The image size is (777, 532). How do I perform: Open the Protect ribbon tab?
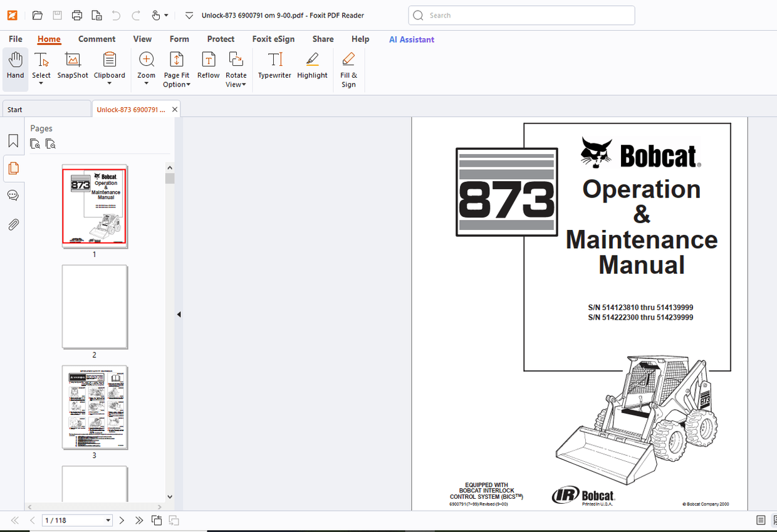pos(221,39)
